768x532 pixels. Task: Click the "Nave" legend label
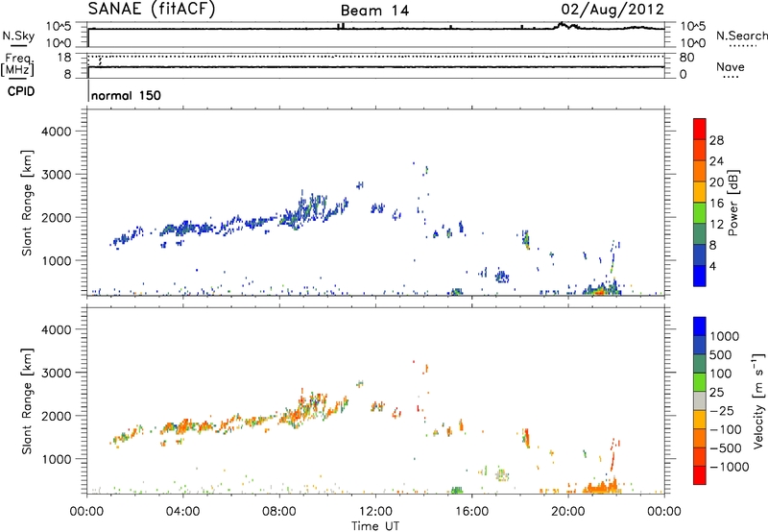click(x=731, y=66)
